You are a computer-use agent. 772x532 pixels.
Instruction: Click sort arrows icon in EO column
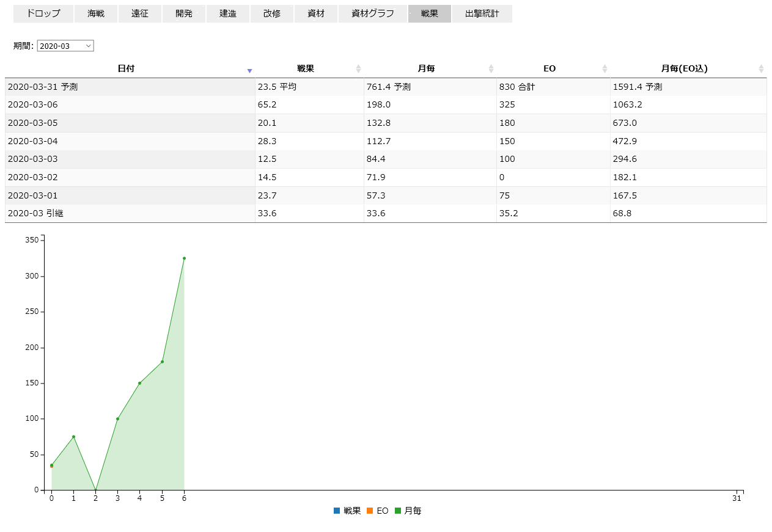[x=605, y=69]
